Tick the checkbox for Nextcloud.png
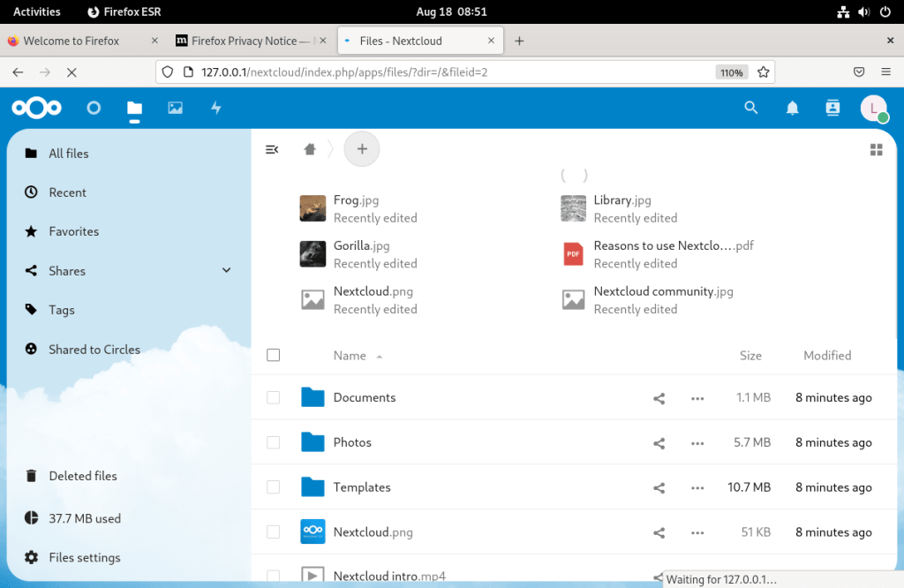This screenshot has height=588, width=904. [273, 531]
